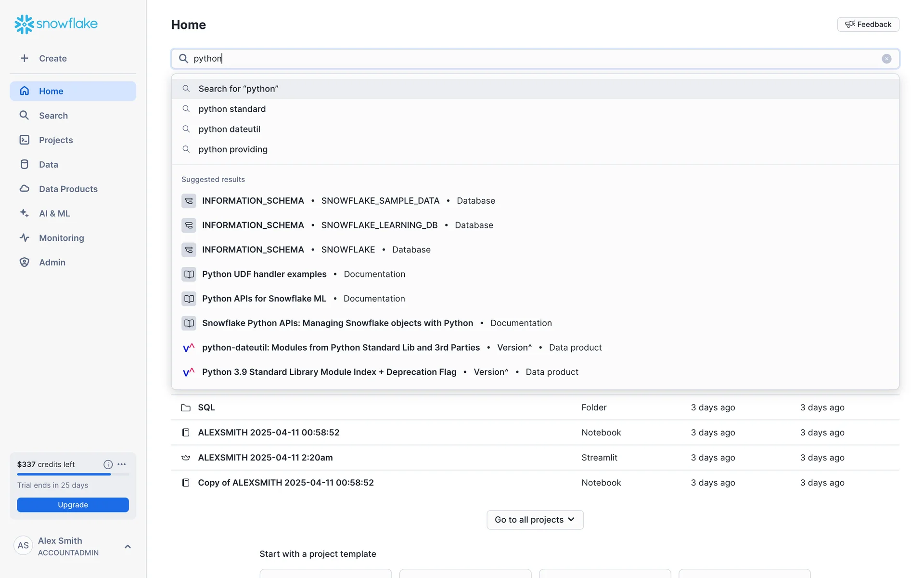The image size is (924, 578).
Task: Send feedback using the Feedback button
Action: tap(868, 25)
